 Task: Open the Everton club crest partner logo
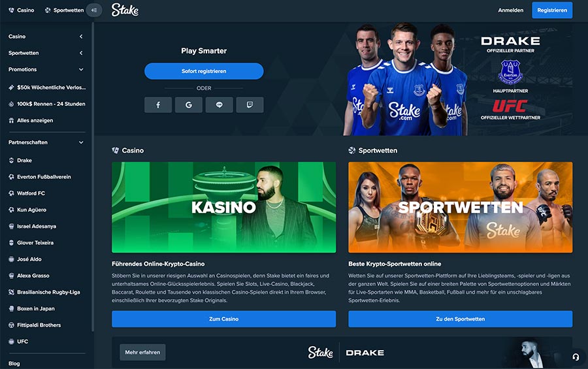(510, 72)
